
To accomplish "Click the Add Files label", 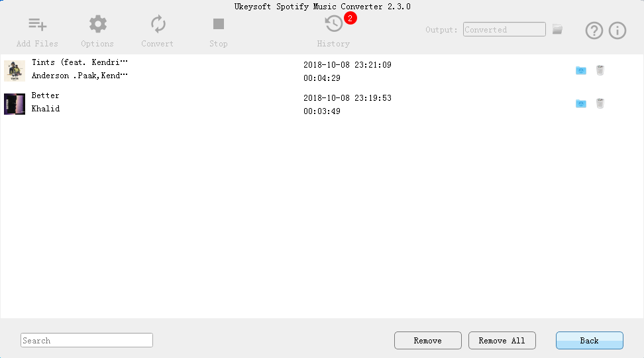I will (x=37, y=44).
